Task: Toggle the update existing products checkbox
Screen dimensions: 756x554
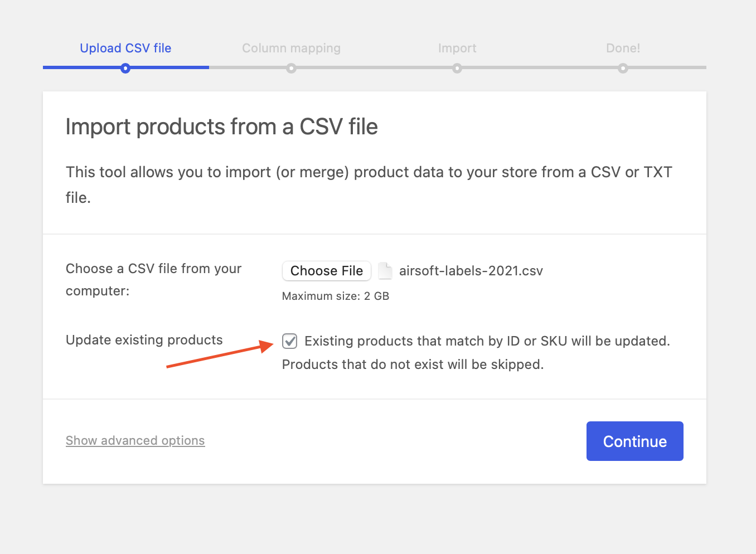Action: (x=290, y=341)
